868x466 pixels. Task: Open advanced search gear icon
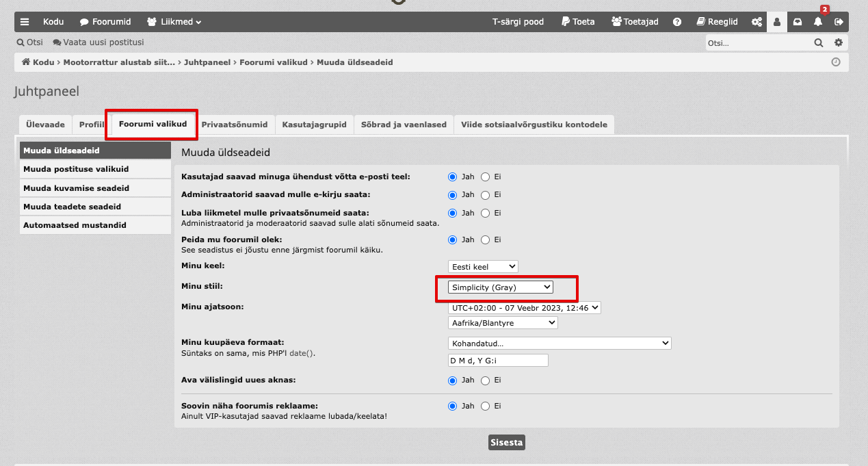coord(839,42)
